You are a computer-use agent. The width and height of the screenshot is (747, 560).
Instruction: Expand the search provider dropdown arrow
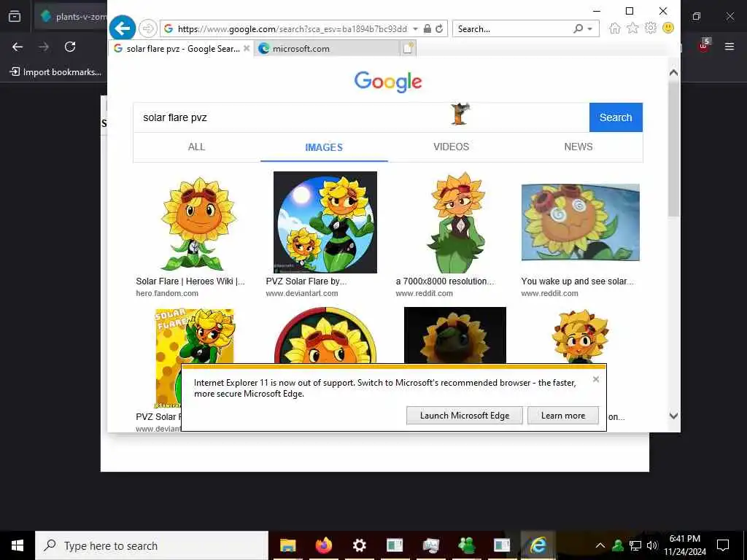589,29
